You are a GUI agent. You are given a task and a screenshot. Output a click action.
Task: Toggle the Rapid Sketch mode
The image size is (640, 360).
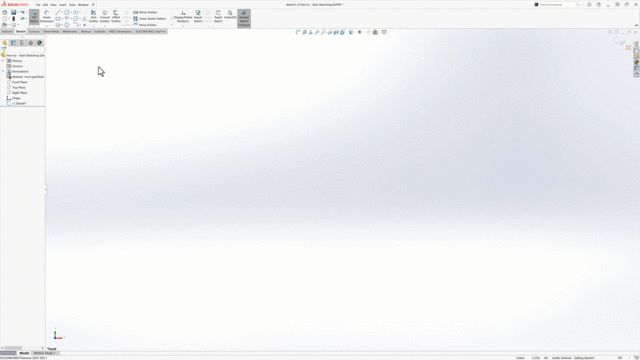pos(218,16)
